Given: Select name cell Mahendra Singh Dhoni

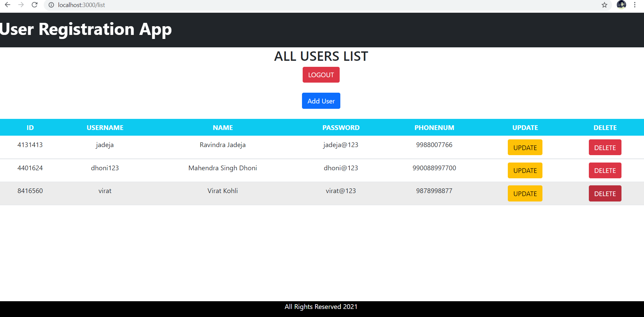Looking at the screenshot, I should (x=223, y=168).
